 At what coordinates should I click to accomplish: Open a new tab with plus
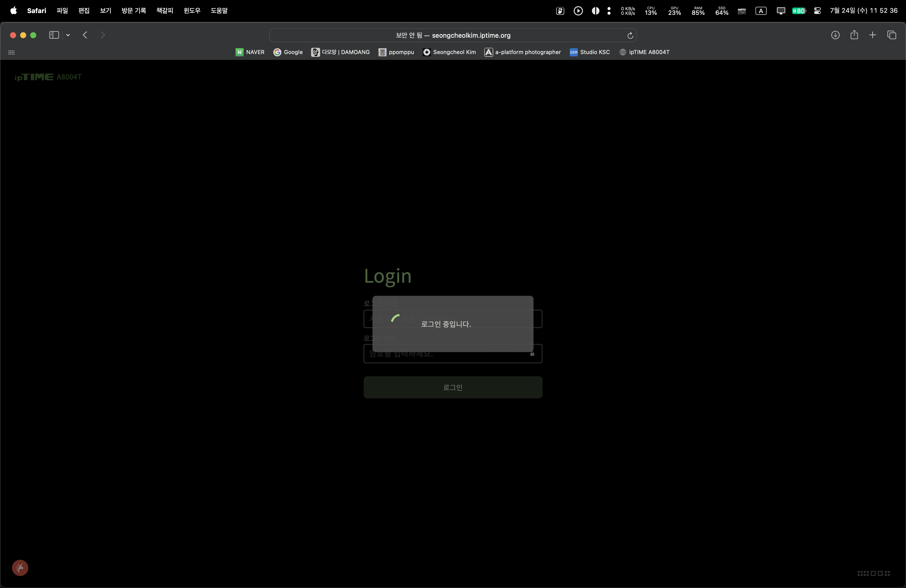[x=873, y=35]
